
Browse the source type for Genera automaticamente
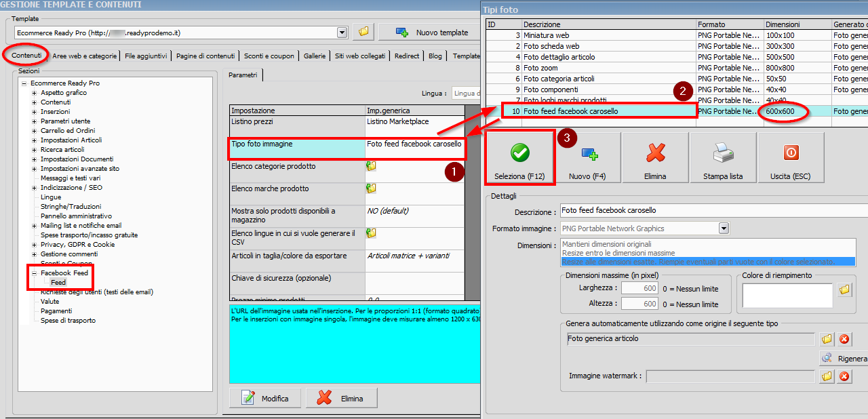click(827, 339)
